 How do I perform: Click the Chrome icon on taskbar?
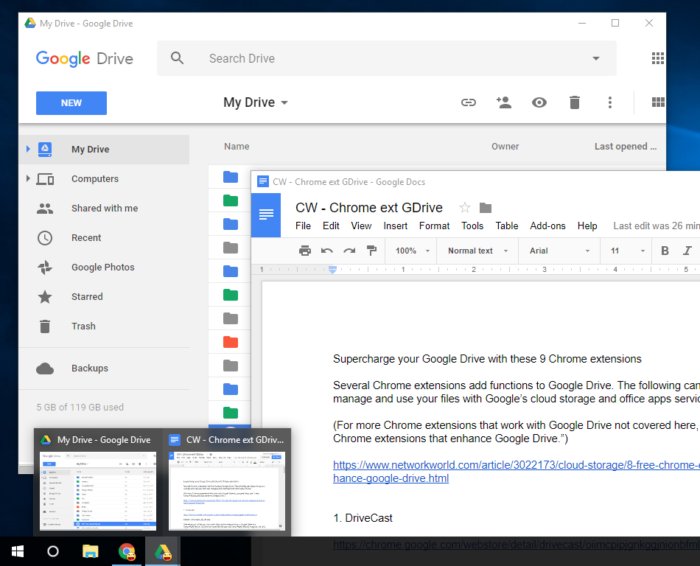127,552
